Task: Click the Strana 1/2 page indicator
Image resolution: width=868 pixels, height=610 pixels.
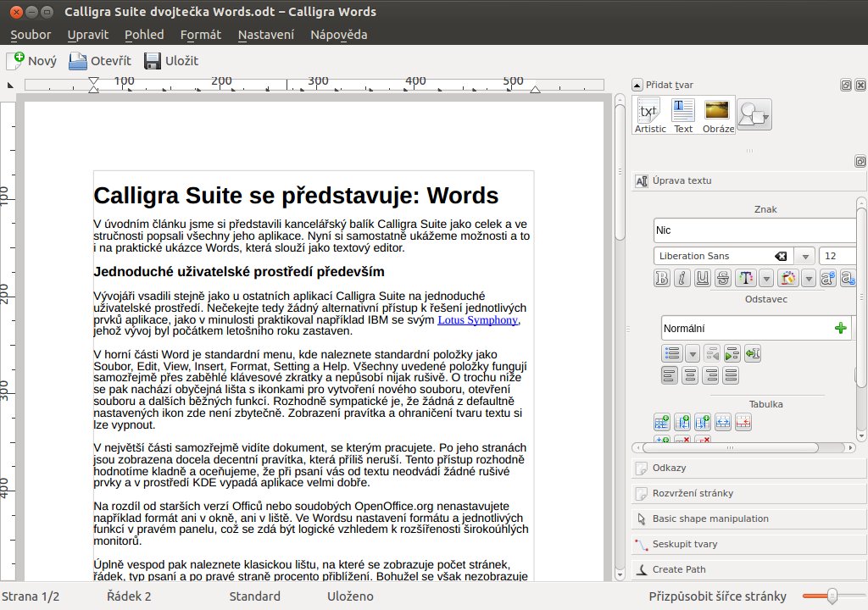Action: pos(31,596)
